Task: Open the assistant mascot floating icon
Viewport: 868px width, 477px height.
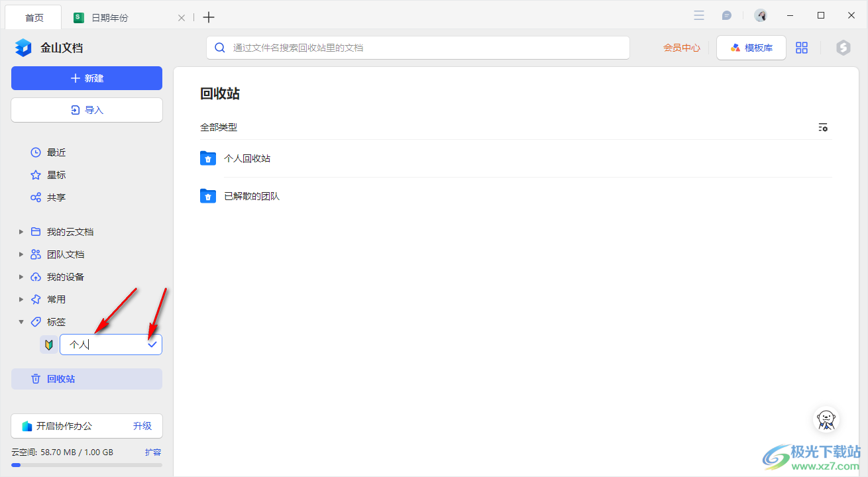Action: [826, 419]
